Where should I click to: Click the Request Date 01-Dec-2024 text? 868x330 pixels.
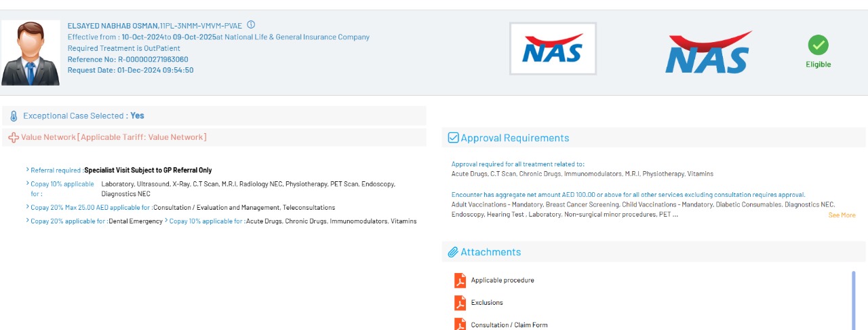(x=131, y=70)
